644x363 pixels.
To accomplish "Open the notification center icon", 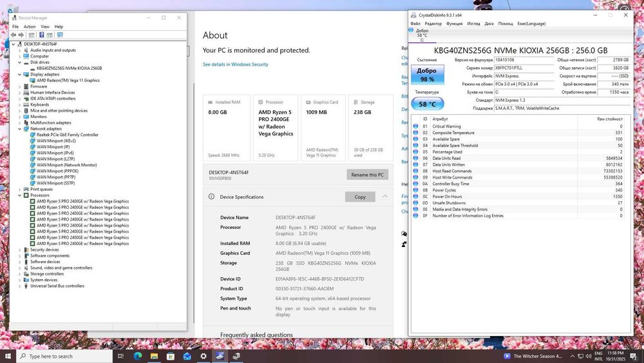I will click(x=634, y=356).
